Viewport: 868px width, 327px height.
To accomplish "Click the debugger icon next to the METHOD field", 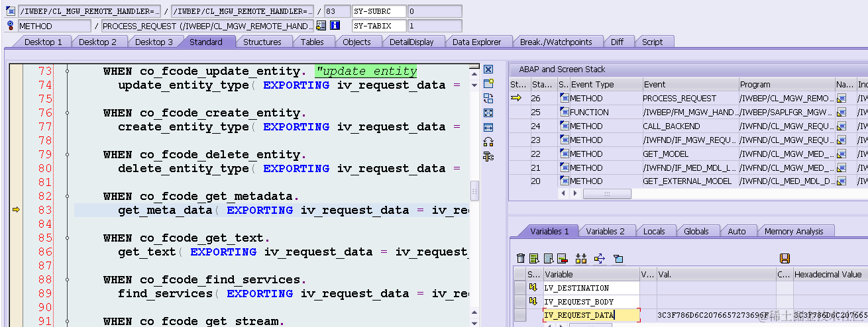I will tap(10, 26).
